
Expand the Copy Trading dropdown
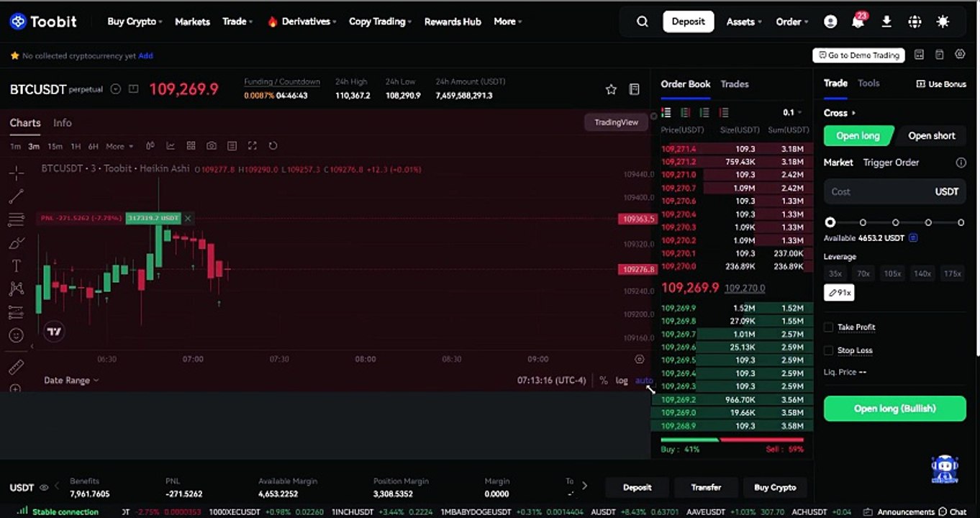coord(380,22)
